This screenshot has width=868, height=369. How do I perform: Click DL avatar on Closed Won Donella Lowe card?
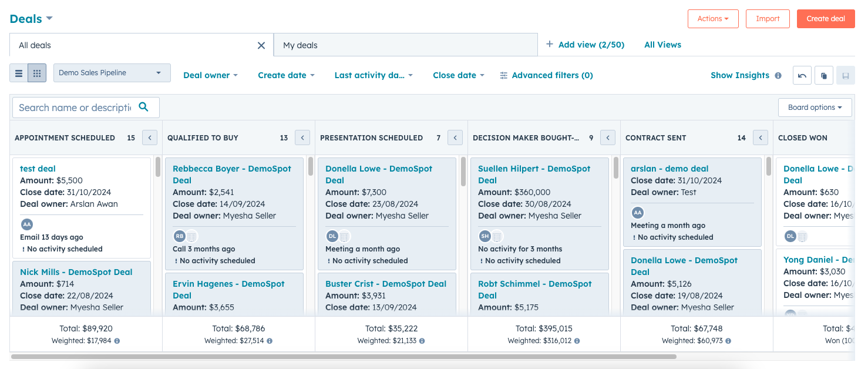coord(790,236)
